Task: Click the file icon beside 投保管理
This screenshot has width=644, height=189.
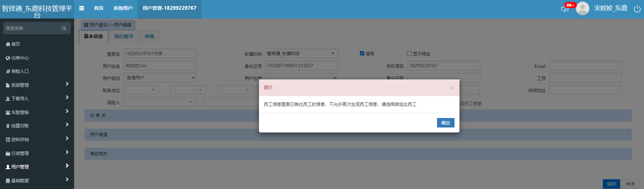Action: pos(8,85)
